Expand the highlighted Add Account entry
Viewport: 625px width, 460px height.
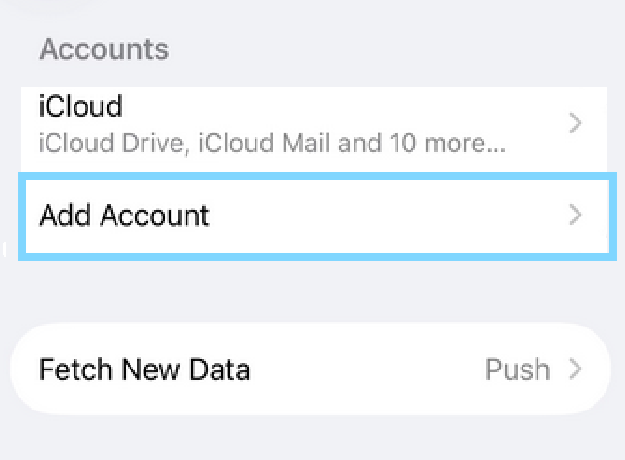pyautogui.click(x=575, y=215)
